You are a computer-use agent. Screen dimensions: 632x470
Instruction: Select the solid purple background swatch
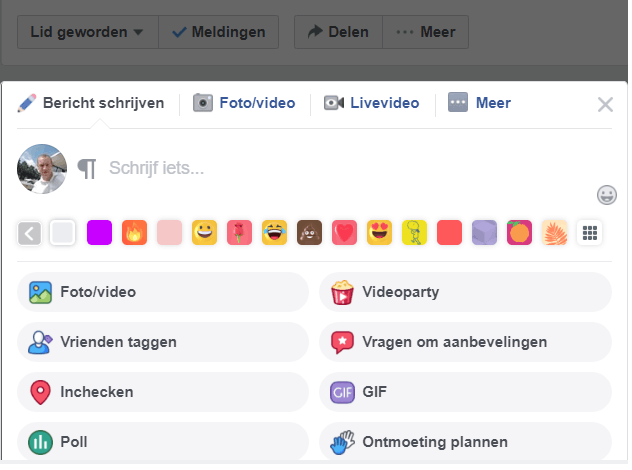click(x=99, y=233)
